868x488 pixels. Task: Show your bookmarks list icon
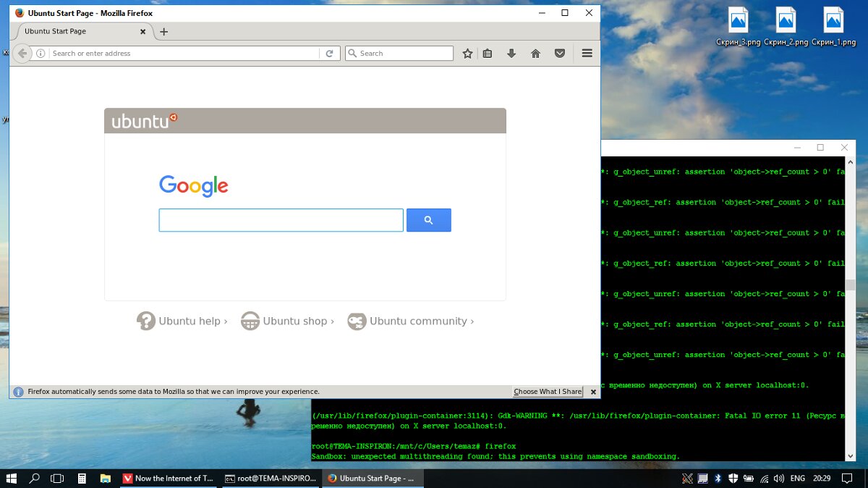point(488,53)
